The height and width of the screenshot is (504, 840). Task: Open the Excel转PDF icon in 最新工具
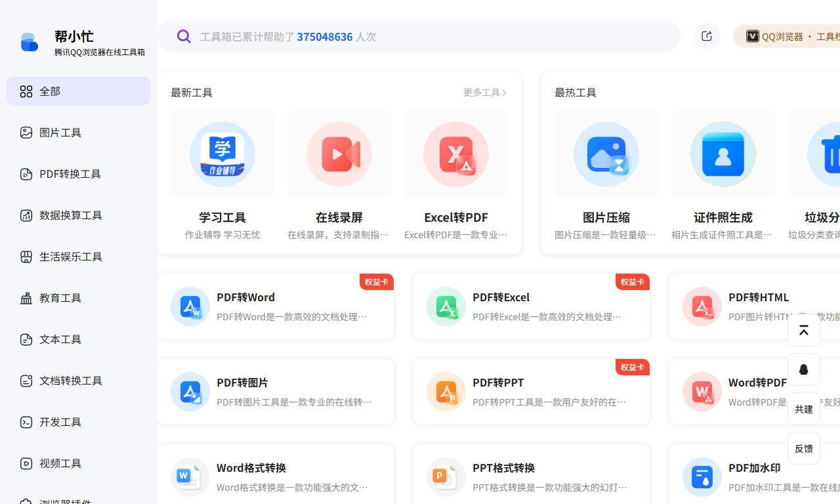456,154
